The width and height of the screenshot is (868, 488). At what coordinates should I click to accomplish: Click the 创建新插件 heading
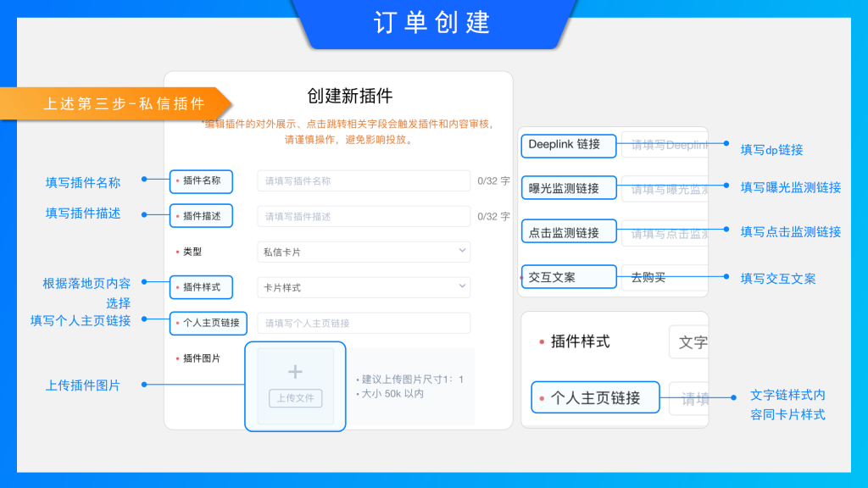[350, 96]
